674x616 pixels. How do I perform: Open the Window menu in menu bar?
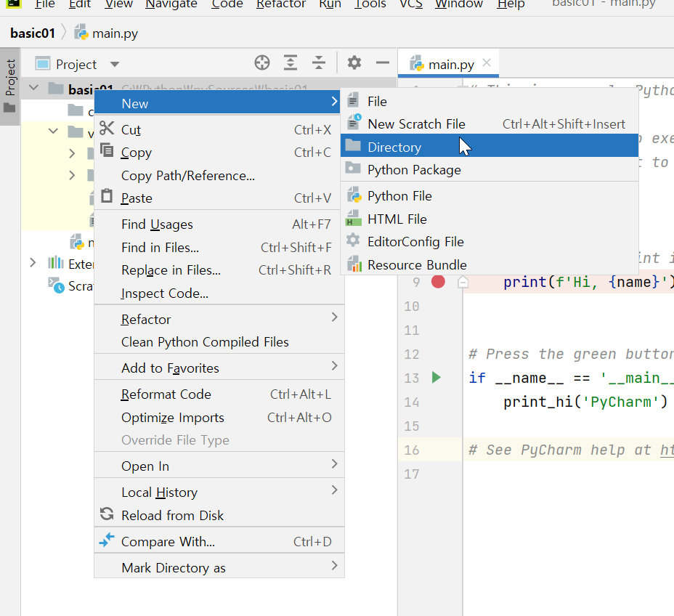tap(459, 4)
